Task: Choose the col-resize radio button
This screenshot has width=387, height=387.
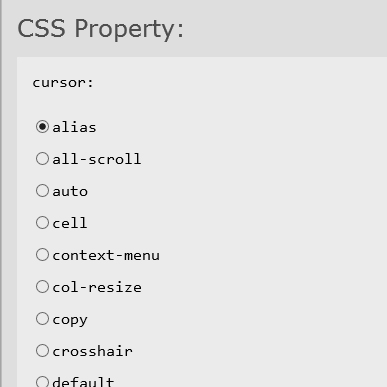Action: [x=42, y=287]
